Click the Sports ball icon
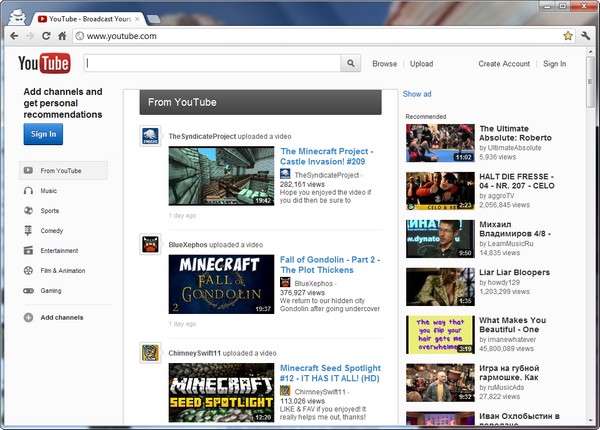 [28, 210]
